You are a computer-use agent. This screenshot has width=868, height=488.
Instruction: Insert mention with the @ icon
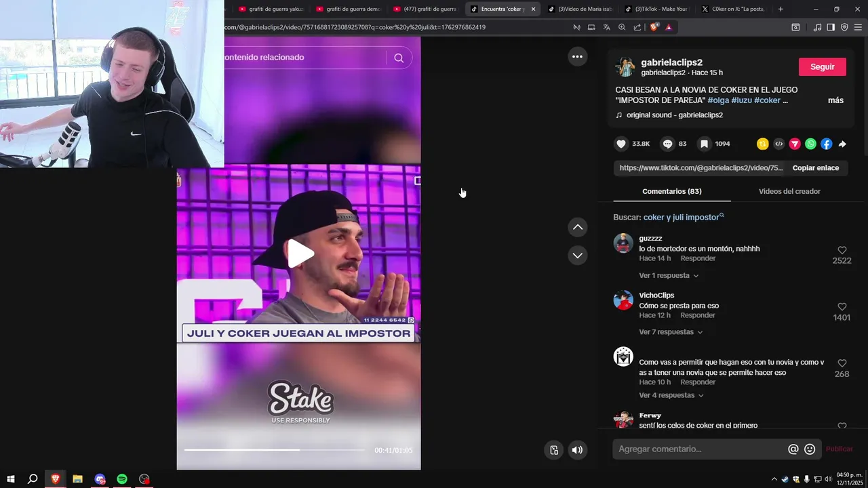click(793, 449)
